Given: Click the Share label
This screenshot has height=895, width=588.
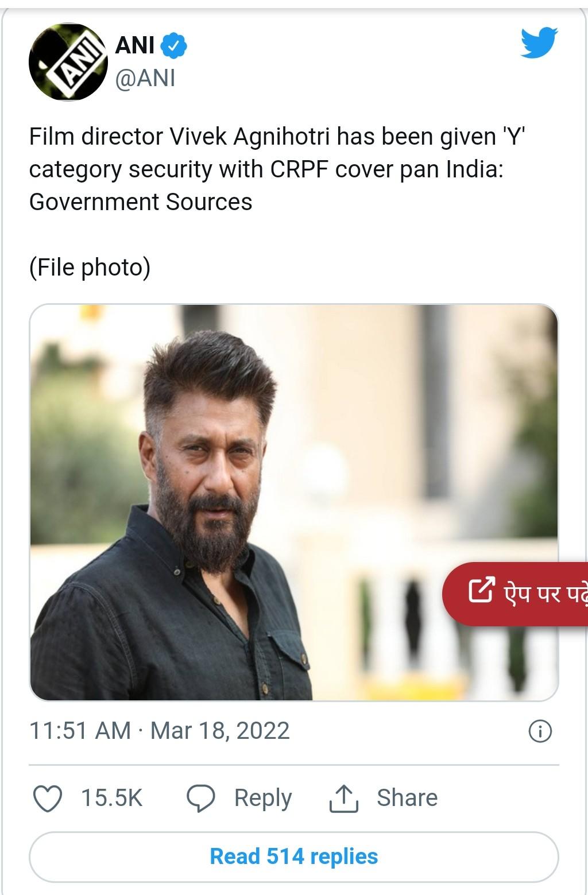Looking at the screenshot, I should tap(407, 798).
